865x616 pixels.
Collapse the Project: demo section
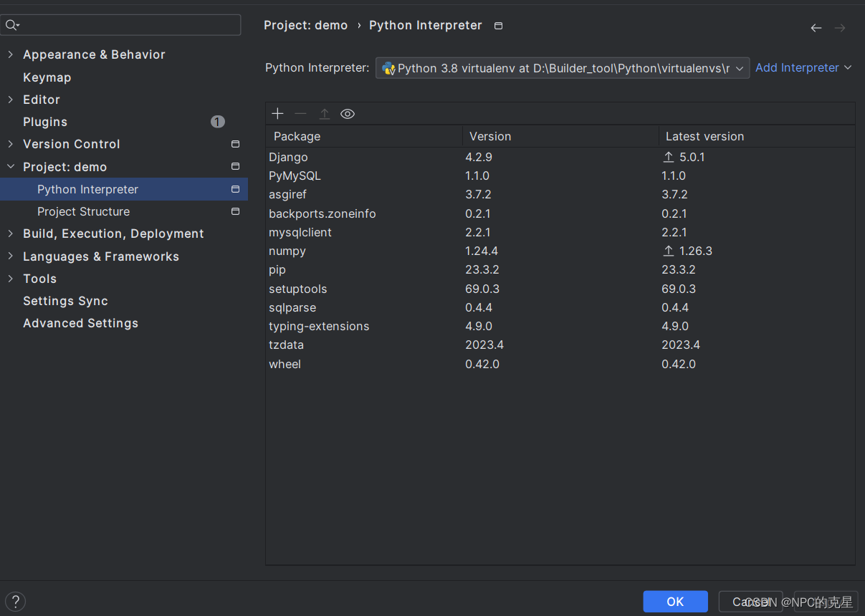point(10,166)
